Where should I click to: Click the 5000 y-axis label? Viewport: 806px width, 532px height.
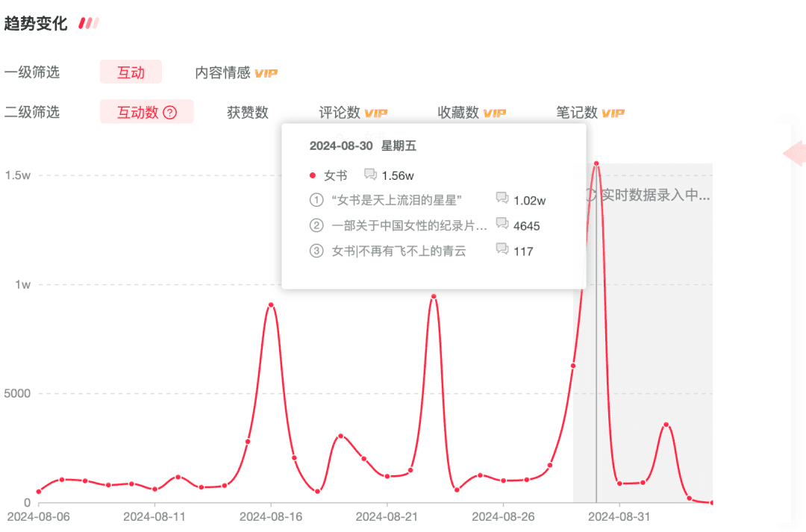17,394
